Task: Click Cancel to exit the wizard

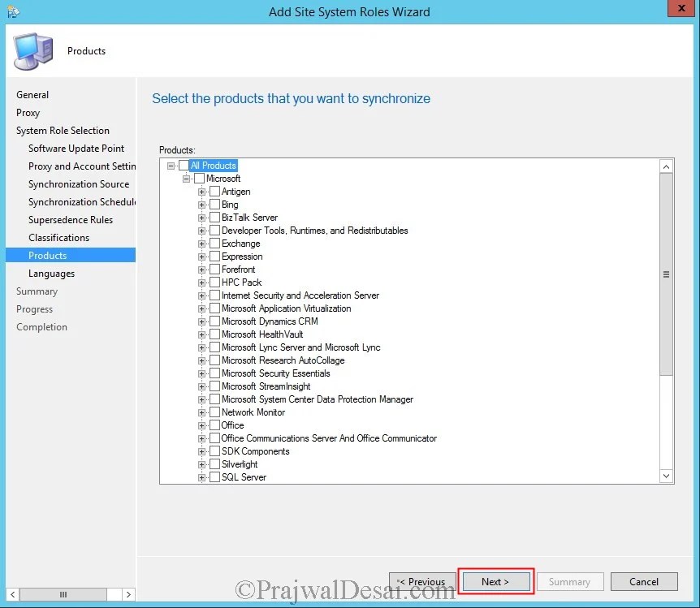Action: (x=644, y=581)
